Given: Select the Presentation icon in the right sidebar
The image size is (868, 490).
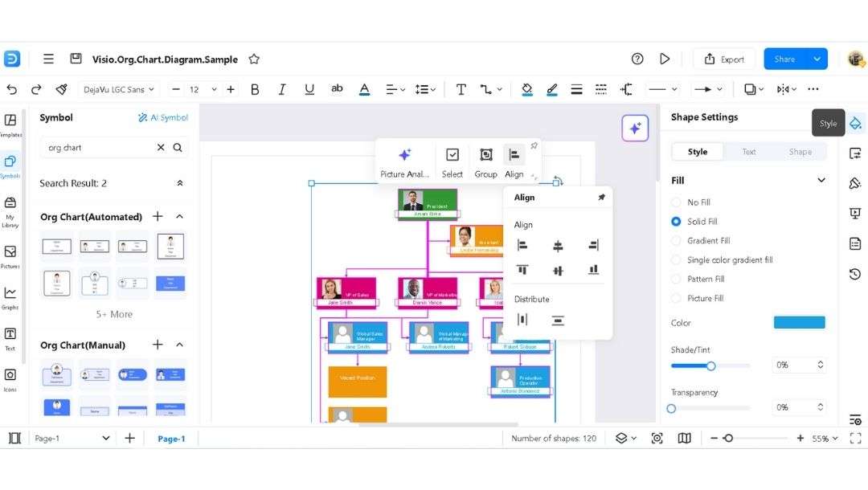Looking at the screenshot, I should pyautogui.click(x=855, y=213).
